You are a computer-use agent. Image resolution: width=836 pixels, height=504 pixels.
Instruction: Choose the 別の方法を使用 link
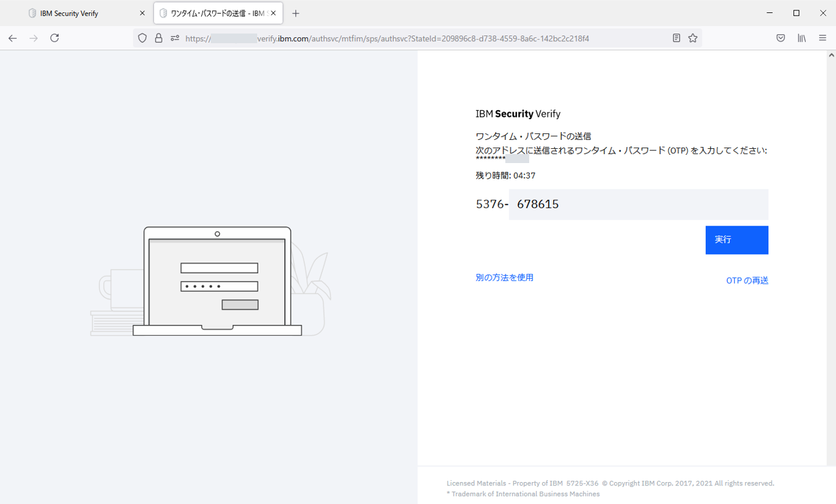pos(505,278)
